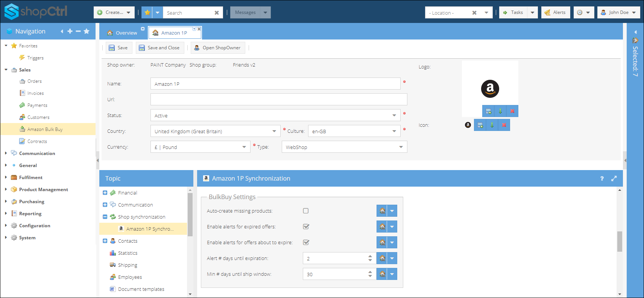The height and width of the screenshot is (298, 644).
Task: Collapse navigation panel with left arrow icon
Action: point(62,31)
